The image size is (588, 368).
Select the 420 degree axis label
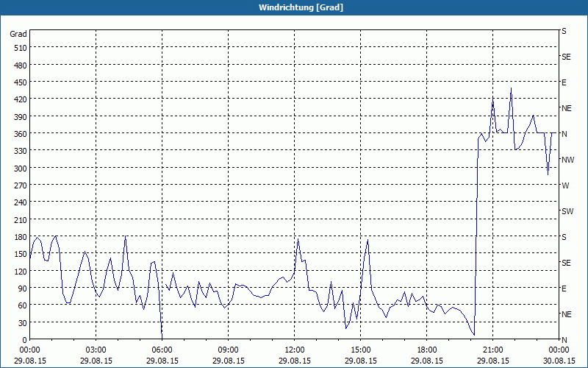tap(21, 99)
